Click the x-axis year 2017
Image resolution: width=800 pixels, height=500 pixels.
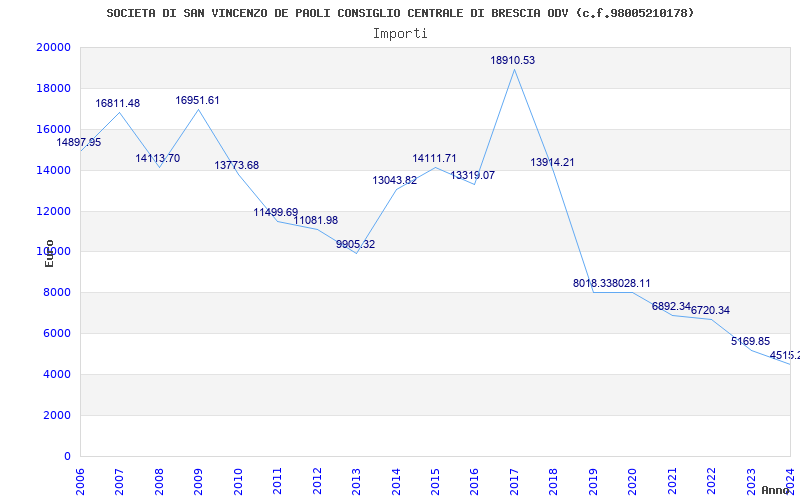(514, 481)
